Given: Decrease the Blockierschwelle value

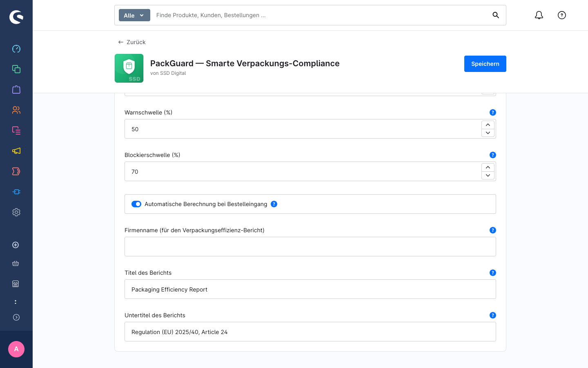Looking at the screenshot, I should [x=488, y=175].
